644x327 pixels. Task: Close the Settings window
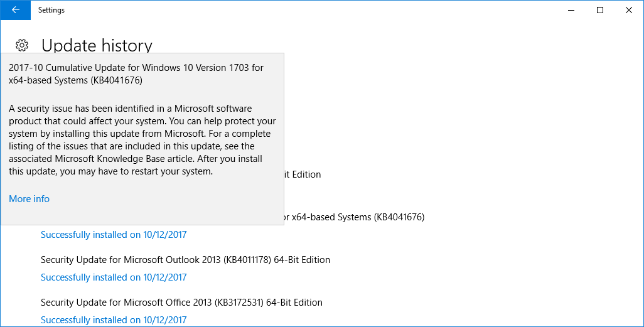(x=629, y=10)
